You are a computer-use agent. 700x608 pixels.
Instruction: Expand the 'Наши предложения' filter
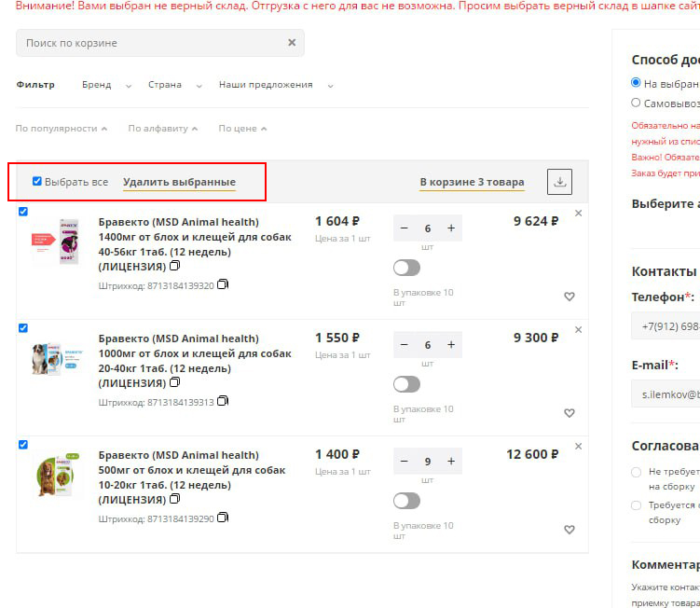pyautogui.click(x=275, y=85)
